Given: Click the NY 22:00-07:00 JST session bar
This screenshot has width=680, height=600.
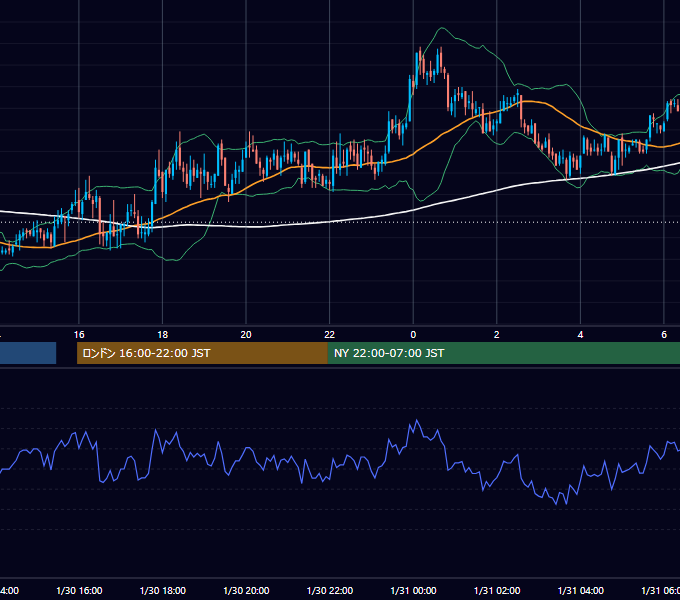Looking at the screenshot, I should click(503, 353).
